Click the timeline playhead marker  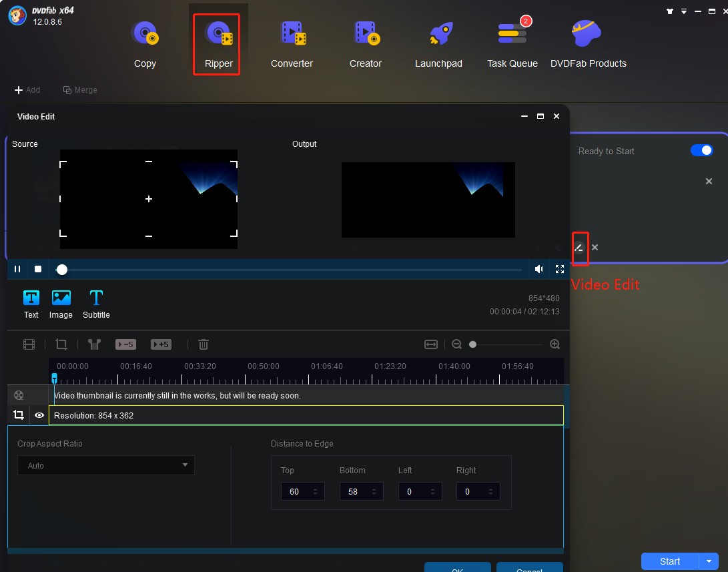tap(54, 378)
